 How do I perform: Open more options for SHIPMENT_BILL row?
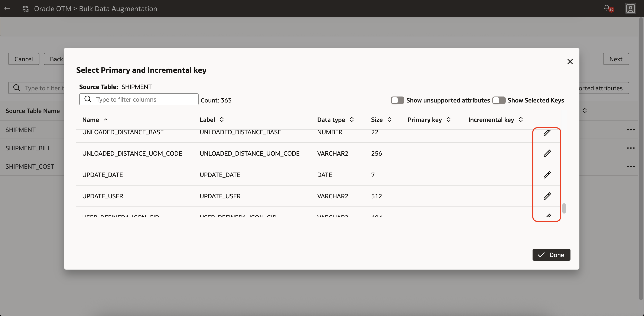[631, 148]
